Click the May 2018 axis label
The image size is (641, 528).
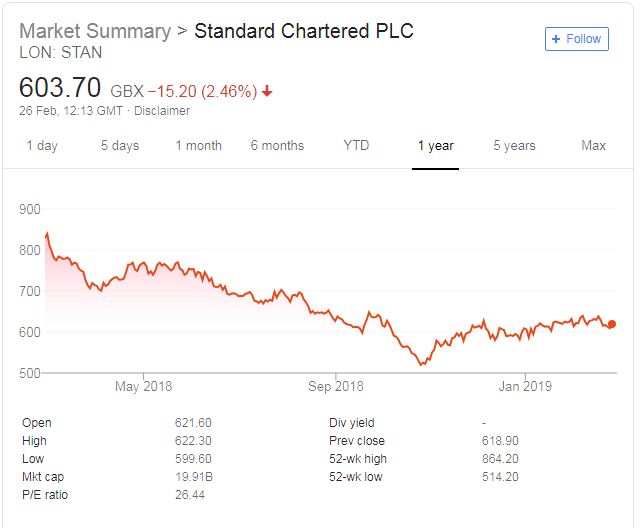tap(144, 386)
